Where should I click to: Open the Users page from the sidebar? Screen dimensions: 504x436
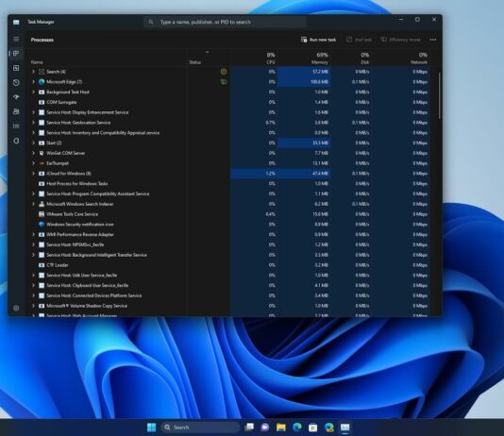[16, 111]
